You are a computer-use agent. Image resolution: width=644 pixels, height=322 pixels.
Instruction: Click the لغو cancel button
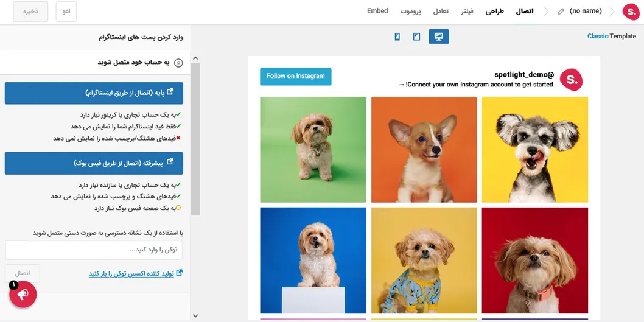66,12
